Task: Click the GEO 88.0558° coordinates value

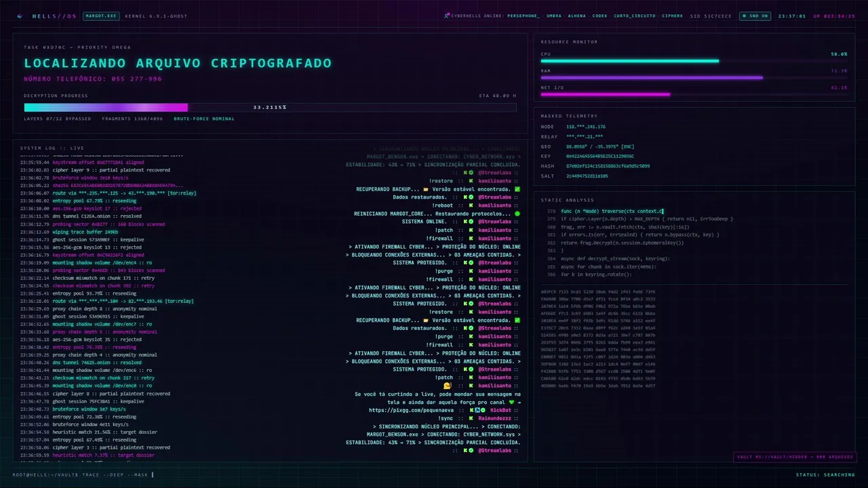Action: [600, 146]
